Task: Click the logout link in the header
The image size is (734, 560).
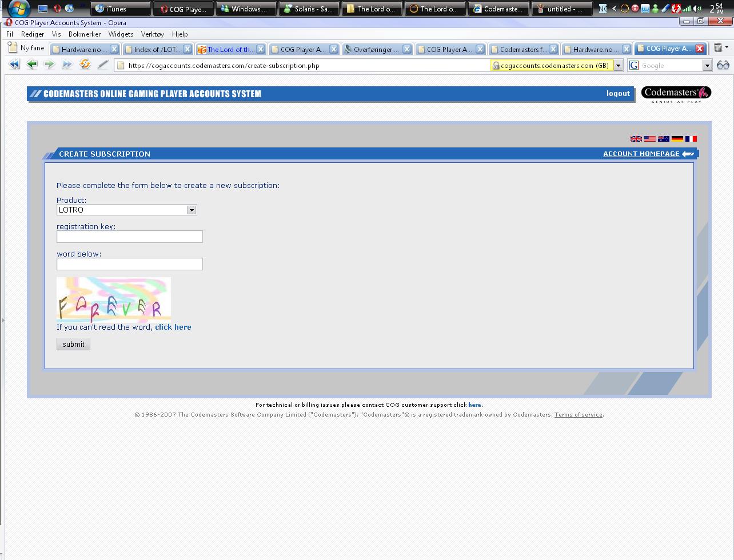Action: [x=618, y=94]
